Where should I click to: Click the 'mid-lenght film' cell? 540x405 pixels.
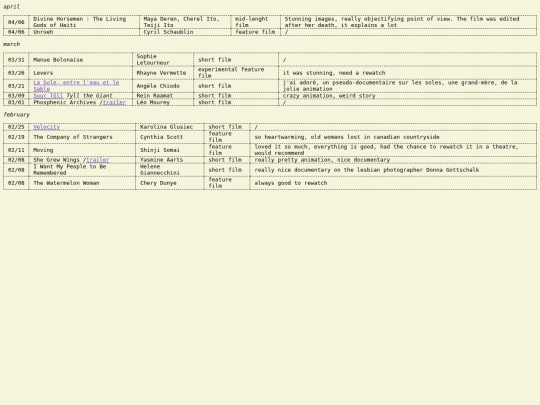click(x=256, y=22)
